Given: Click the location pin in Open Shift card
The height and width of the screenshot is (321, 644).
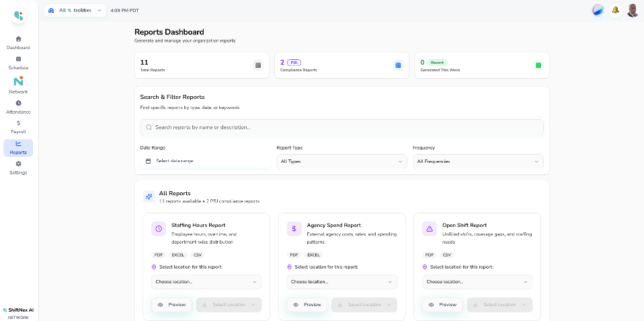Looking at the screenshot, I should pyautogui.click(x=425, y=266).
